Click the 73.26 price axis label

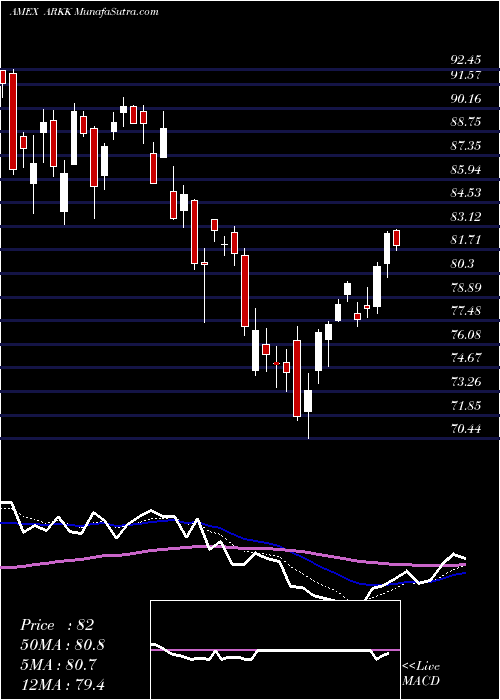pos(466,382)
